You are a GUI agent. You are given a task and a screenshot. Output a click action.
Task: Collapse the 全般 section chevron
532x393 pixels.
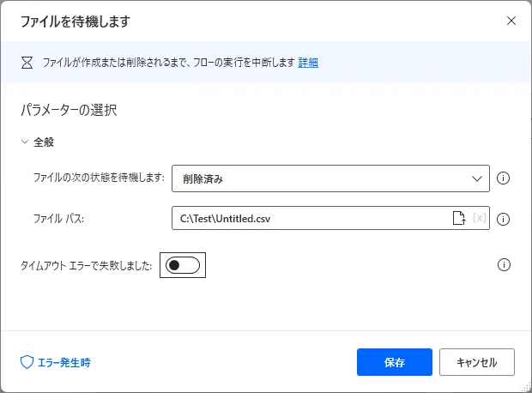coord(24,142)
